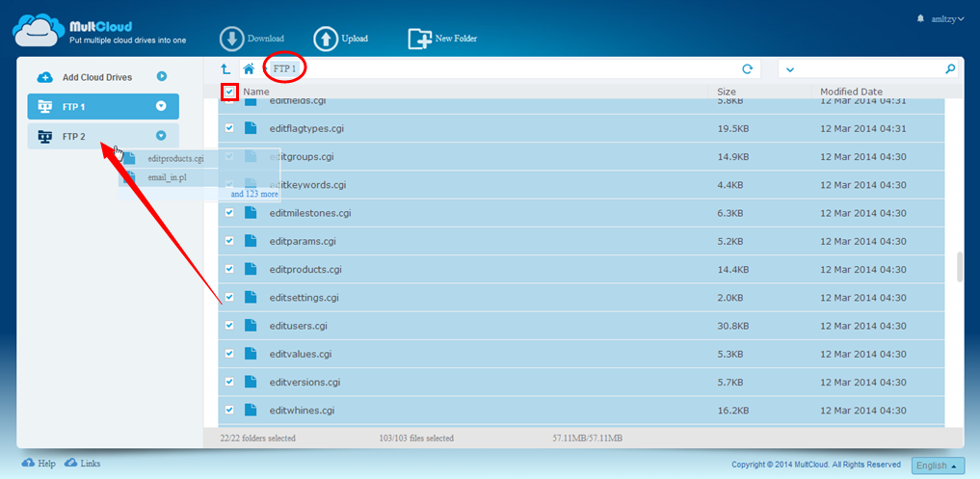This screenshot has height=479, width=980.
Task: Click the New Folder icon
Action: 419,39
